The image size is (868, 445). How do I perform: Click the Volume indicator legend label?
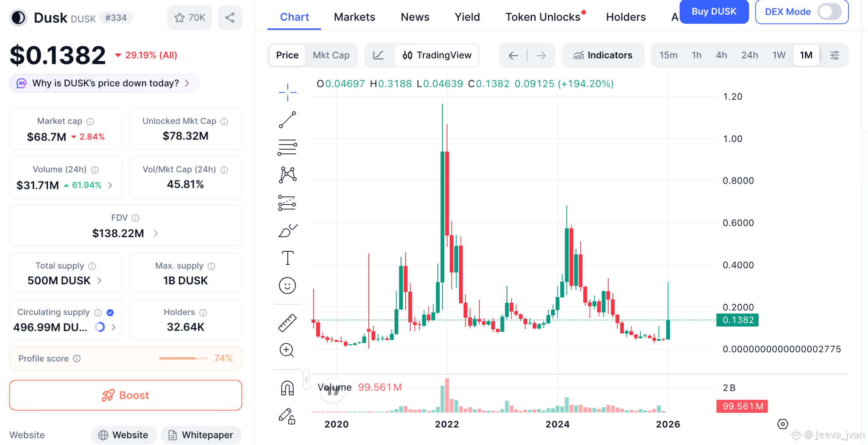(x=334, y=387)
